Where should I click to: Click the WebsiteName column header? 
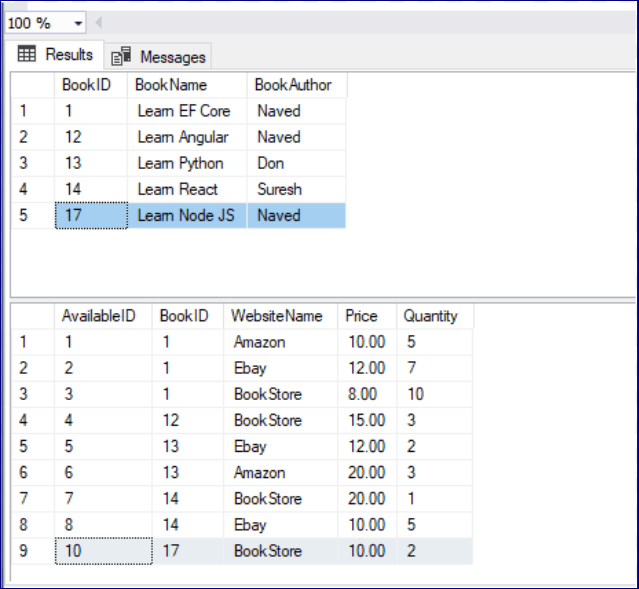(277, 316)
